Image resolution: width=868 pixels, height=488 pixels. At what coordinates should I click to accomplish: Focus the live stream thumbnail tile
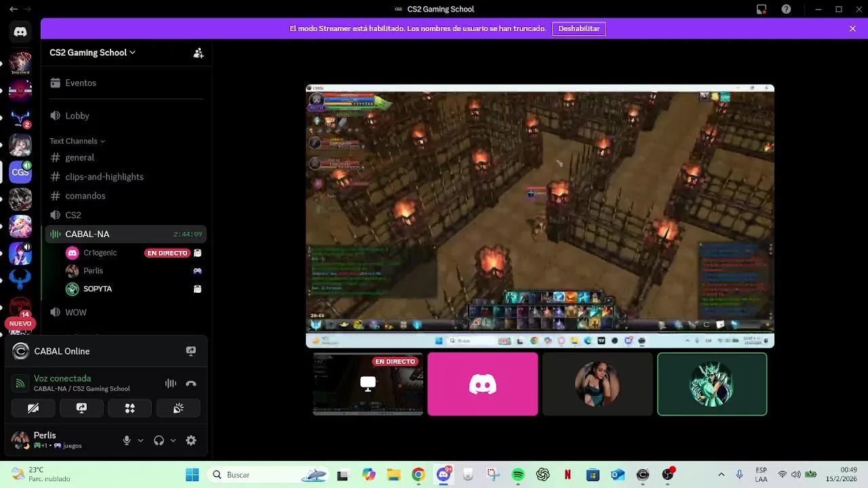click(x=368, y=384)
